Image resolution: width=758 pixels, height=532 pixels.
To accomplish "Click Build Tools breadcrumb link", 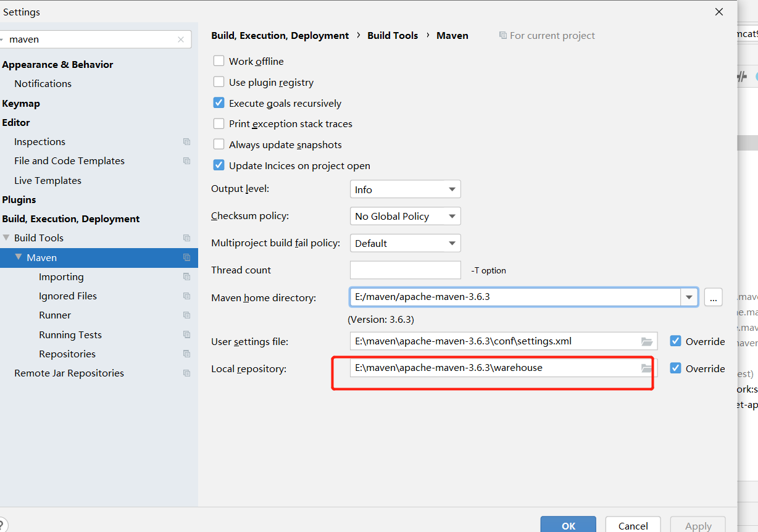I will pos(393,36).
